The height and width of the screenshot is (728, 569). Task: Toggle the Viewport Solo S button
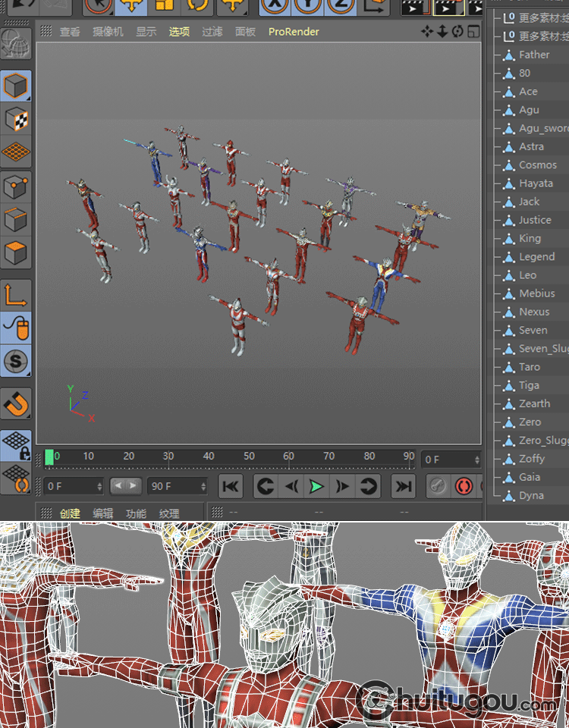pos(16,361)
